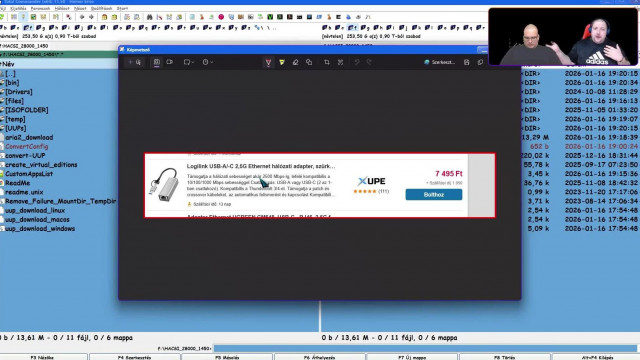Screen dimensions: 640x360
Task: Open the text actions tool
Action: point(340,62)
